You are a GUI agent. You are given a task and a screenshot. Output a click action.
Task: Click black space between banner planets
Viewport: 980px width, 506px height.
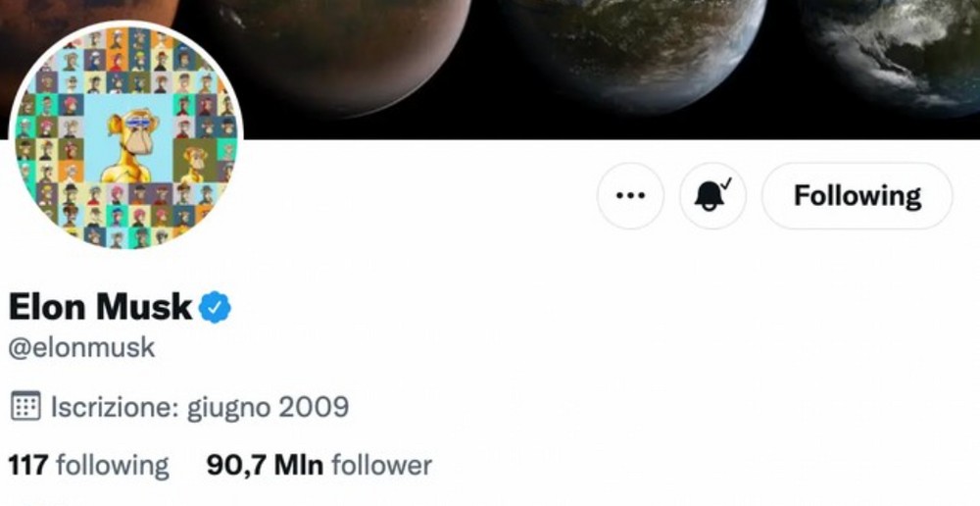coord(486,94)
